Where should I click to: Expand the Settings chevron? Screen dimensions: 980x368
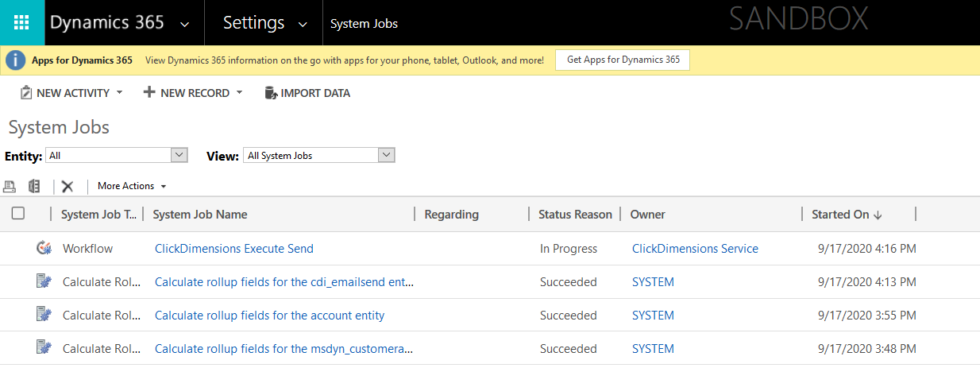click(303, 25)
